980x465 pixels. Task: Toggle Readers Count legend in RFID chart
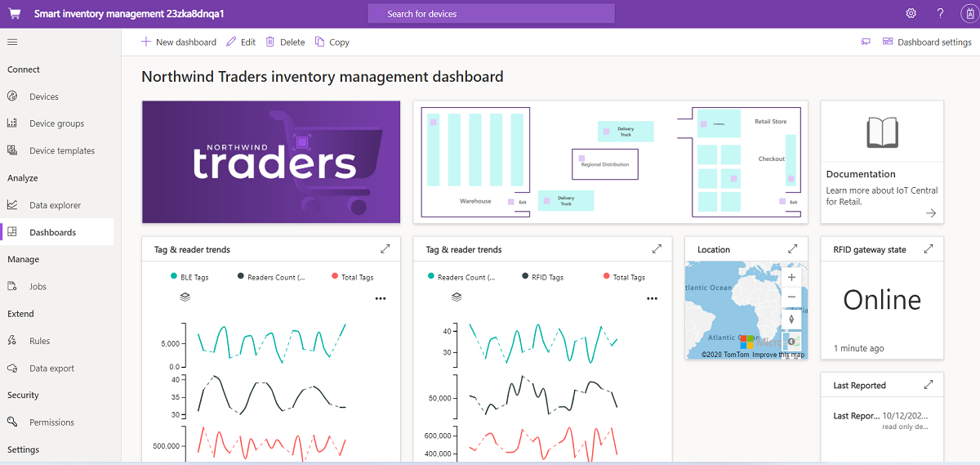(x=461, y=277)
